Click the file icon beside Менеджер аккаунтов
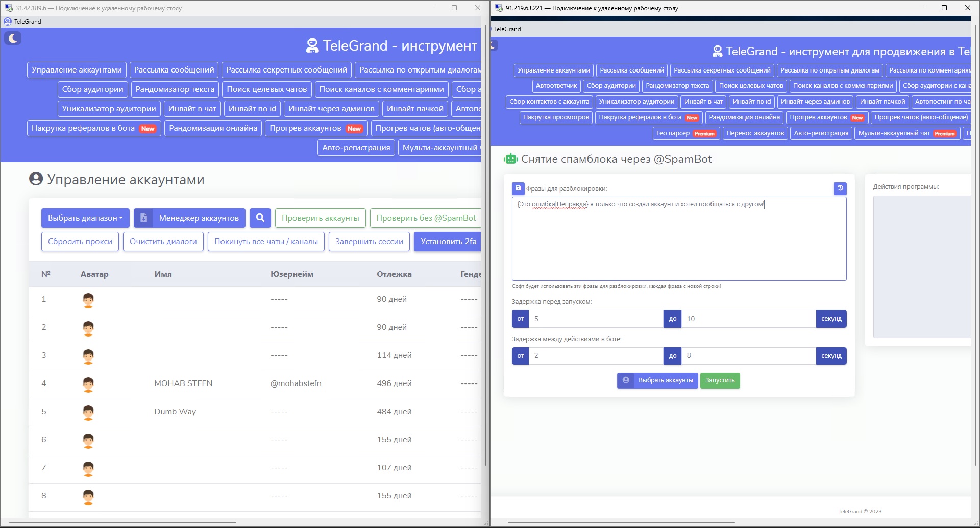The height and width of the screenshot is (528, 980). pos(143,218)
